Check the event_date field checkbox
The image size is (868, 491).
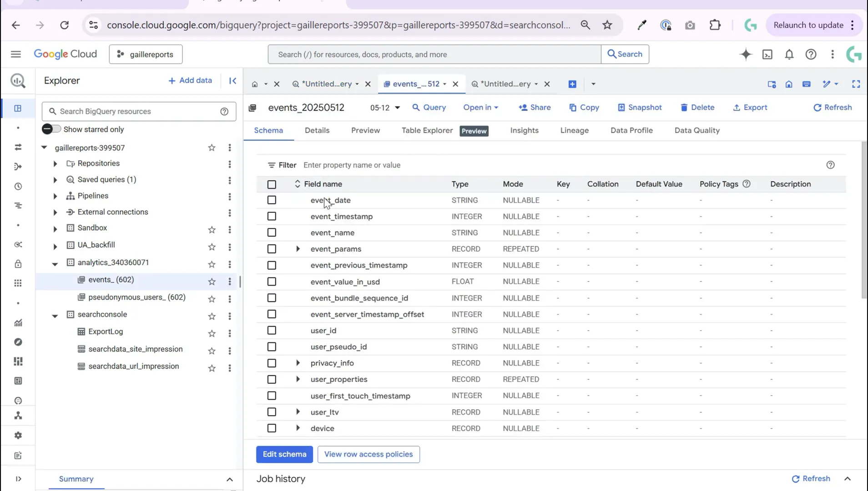tap(272, 200)
